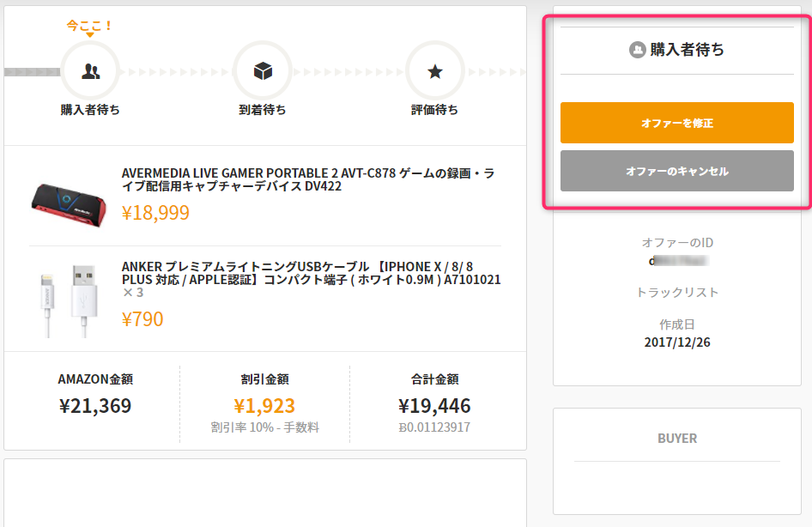The image size is (812, 527).
Task: Click the 作成日 2017/12/26 date
Action: pos(677,342)
